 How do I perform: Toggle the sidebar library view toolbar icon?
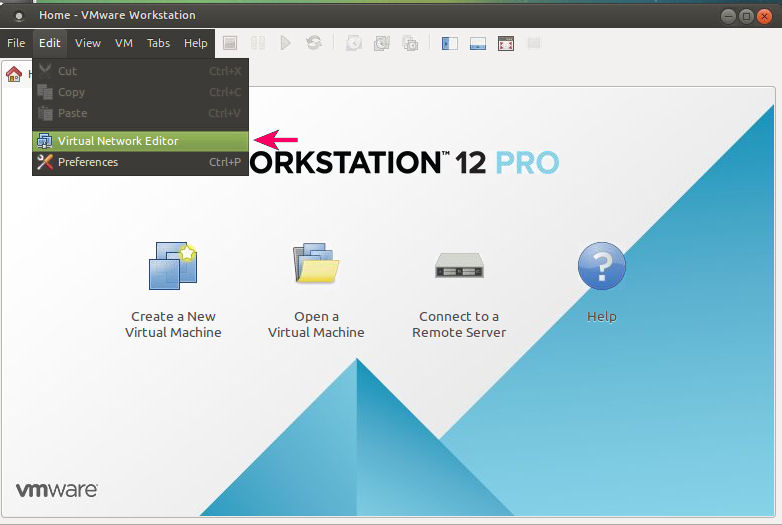[x=450, y=43]
